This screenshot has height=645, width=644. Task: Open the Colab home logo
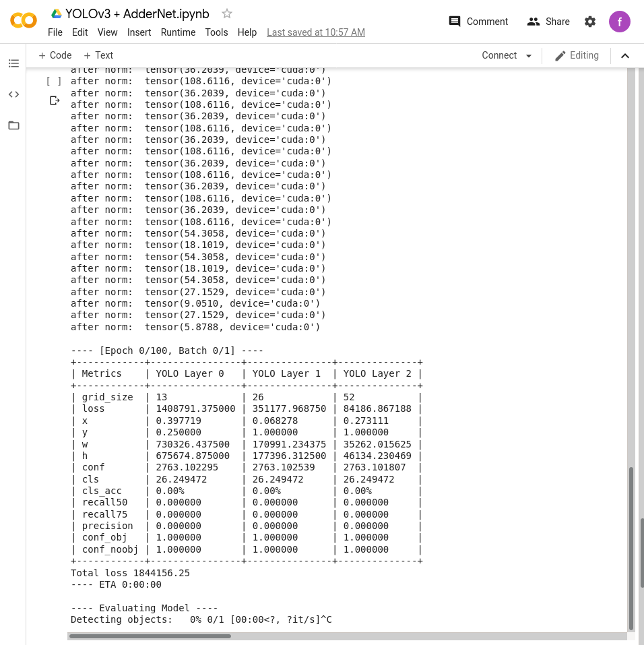click(x=24, y=21)
